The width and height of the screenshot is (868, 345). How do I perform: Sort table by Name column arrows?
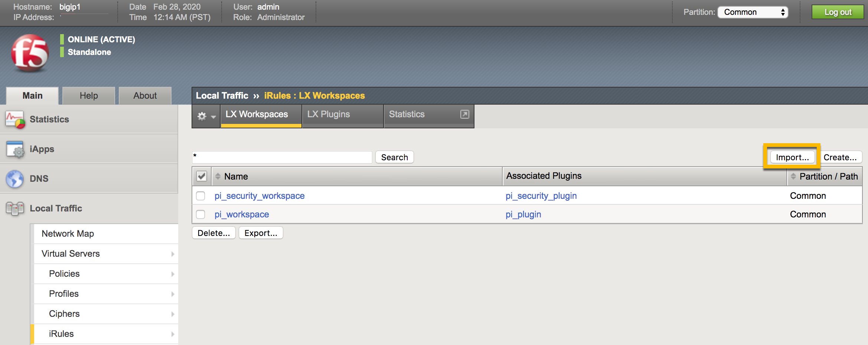pyautogui.click(x=218, y=176)
